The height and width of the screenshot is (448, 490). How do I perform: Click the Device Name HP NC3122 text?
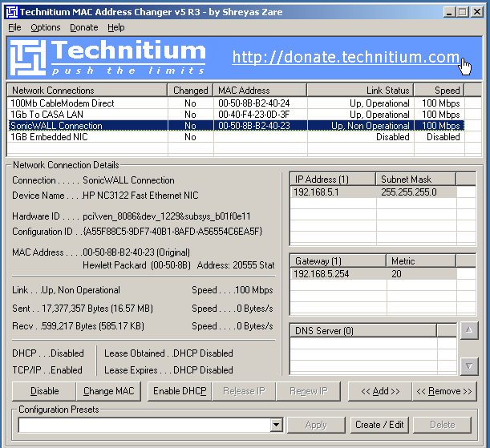click(x=140, y=196)
